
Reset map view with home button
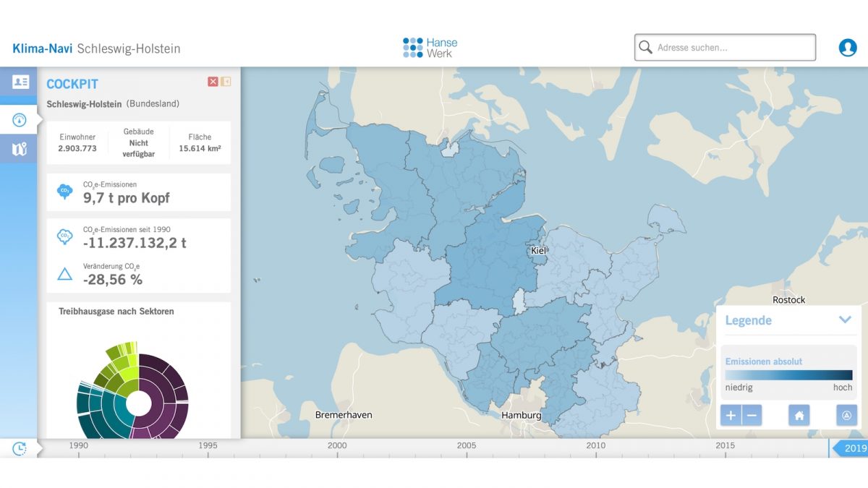tap(799, 415)
